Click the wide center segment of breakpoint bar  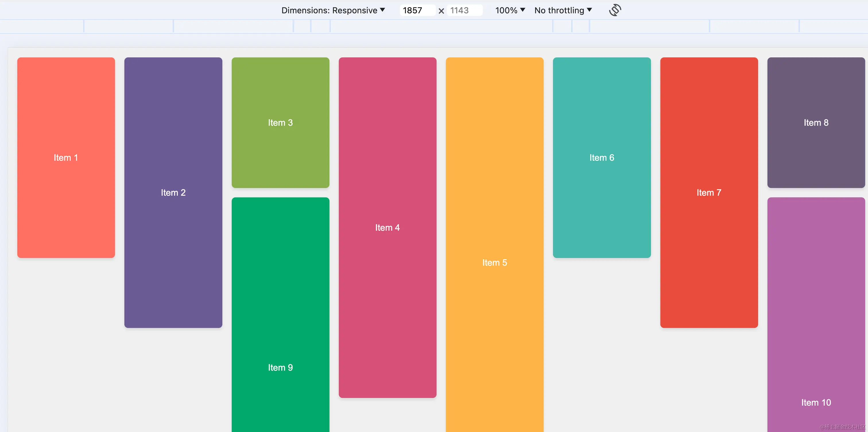point(441,26)
